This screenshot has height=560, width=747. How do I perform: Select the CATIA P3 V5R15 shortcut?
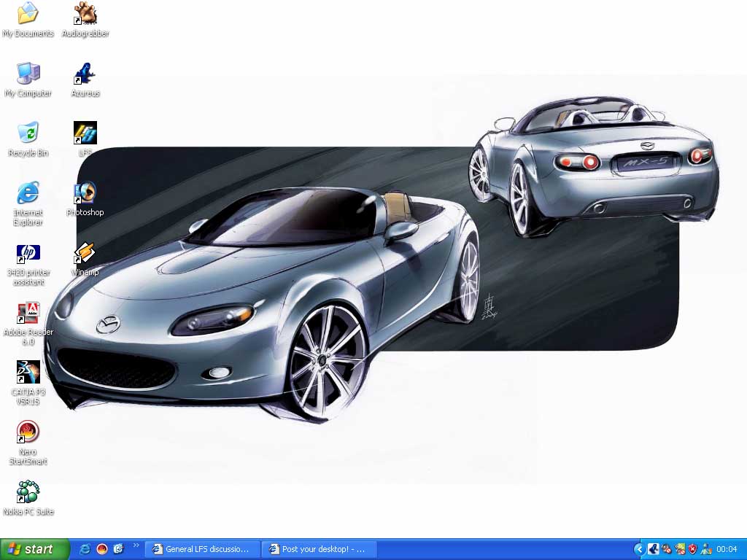click(x=28, y=384)
